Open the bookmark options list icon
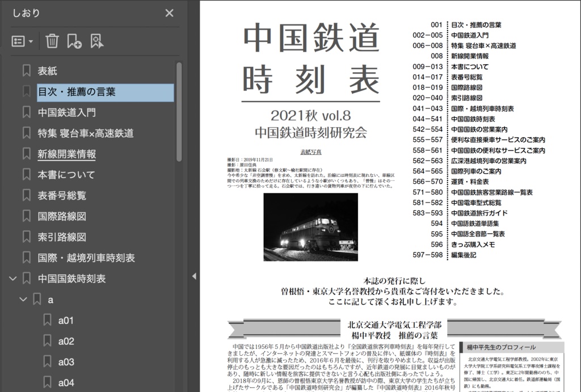 pyautogui.click(x=19, y=41)
